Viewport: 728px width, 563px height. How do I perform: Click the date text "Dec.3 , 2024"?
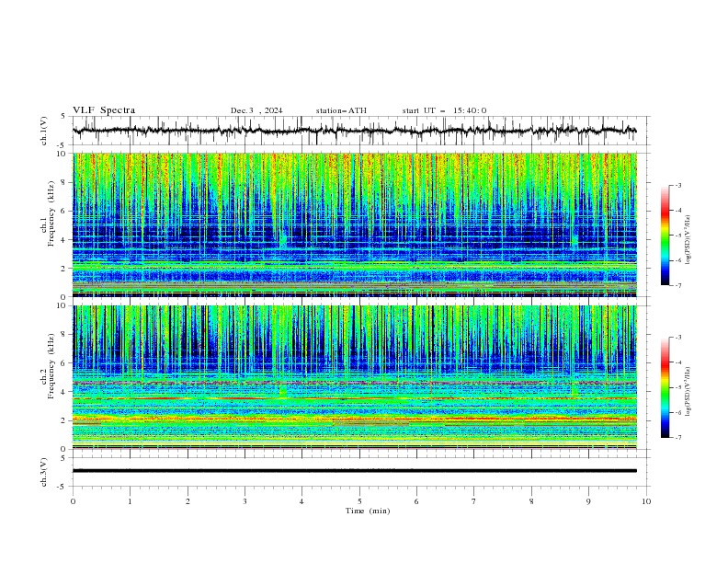pos(256,110)
